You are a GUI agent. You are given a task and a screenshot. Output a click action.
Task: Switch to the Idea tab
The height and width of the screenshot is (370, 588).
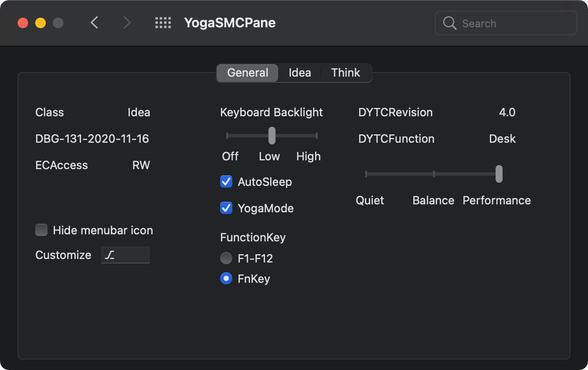coord(300,73)
